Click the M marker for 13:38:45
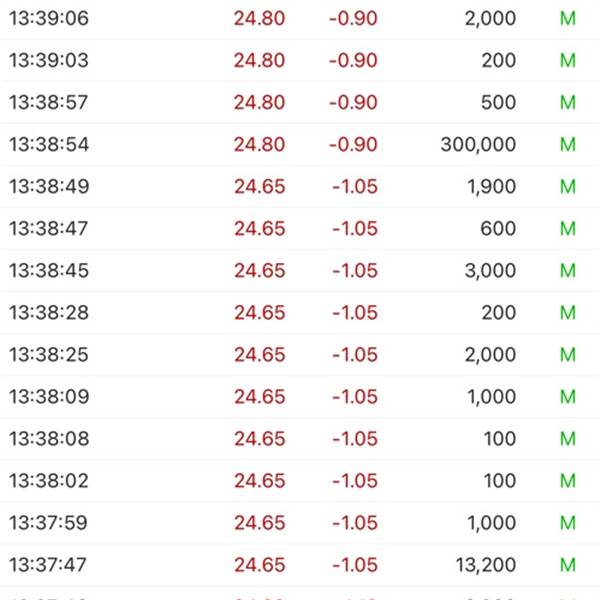 pos(568,271)
